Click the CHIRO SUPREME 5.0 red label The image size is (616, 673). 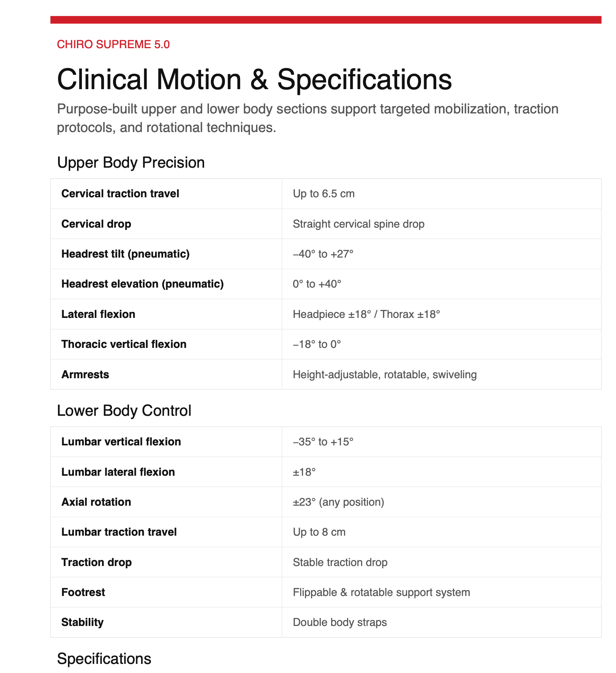click(x=113, y=44)
